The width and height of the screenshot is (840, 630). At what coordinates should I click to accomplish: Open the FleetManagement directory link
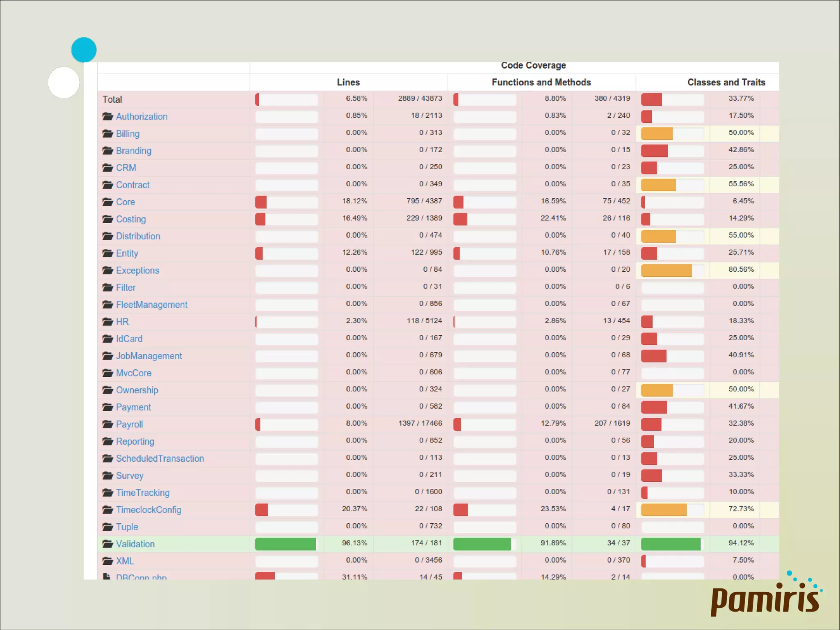point(151,305)
